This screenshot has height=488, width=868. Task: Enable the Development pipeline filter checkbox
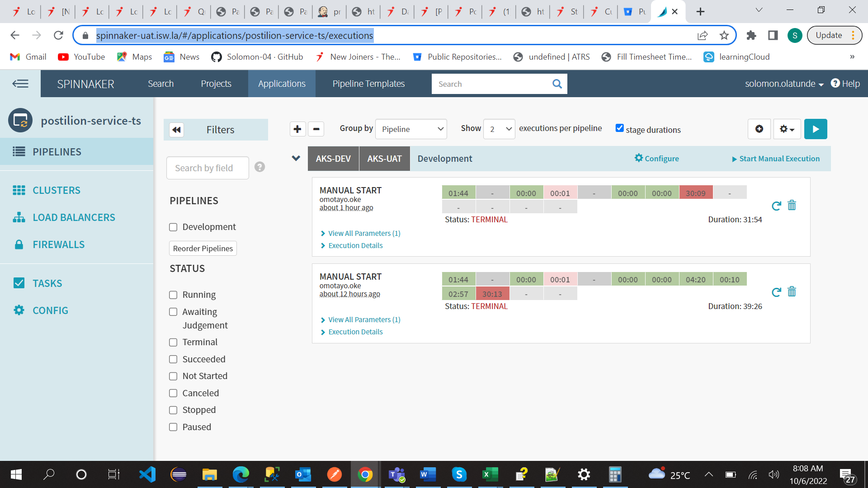[x=173, y=227]
